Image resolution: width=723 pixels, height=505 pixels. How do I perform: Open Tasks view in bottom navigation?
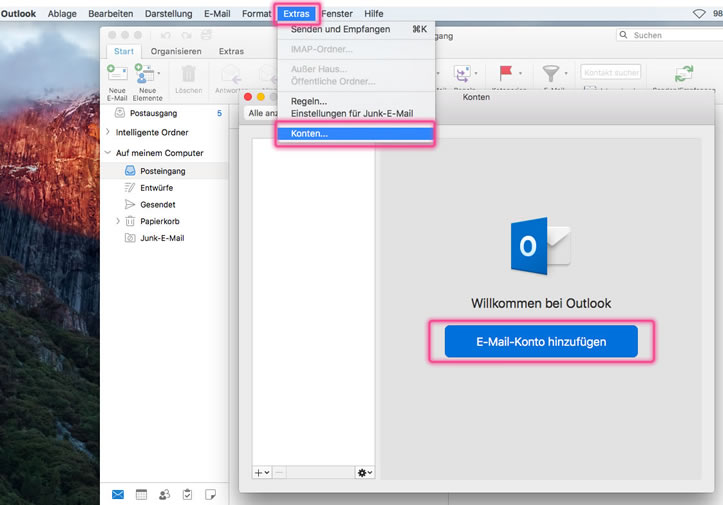(187, 494)
